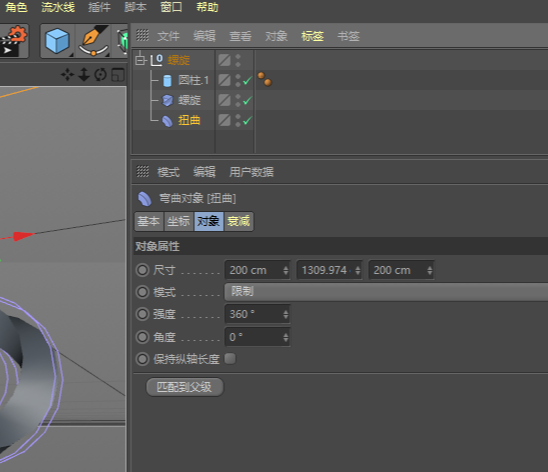Image resolution: width=548 pixels, height=472 pixels.
Task: Open attribute manager 模式 menu
Action: point(168,172)
